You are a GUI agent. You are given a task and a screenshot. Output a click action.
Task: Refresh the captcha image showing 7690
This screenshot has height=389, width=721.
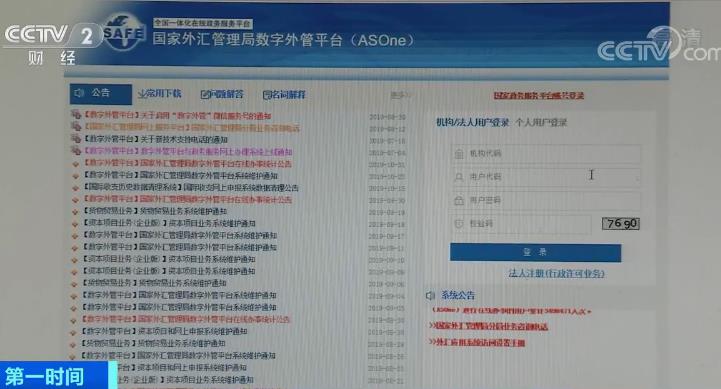pyautogui.click(x=621, y=223)
